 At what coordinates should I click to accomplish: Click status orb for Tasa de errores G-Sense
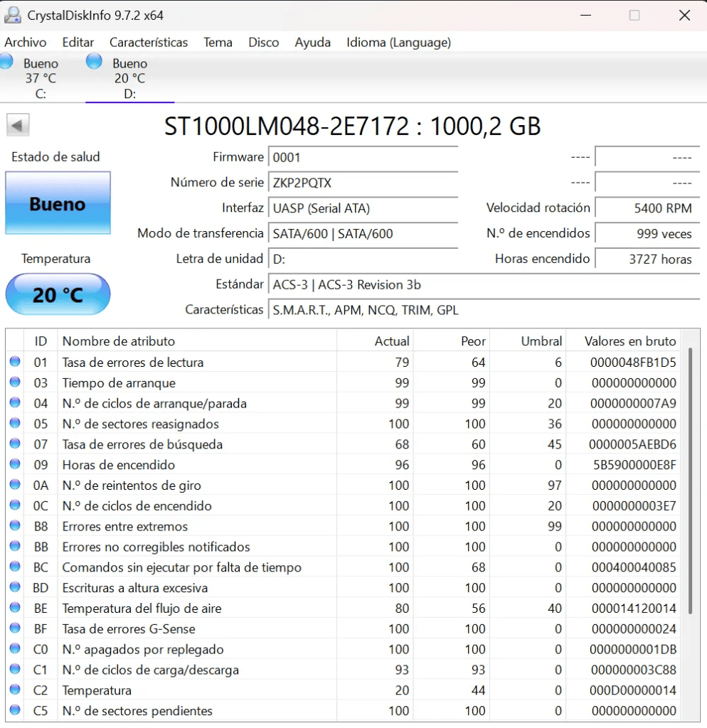click(x=15, y=628)
